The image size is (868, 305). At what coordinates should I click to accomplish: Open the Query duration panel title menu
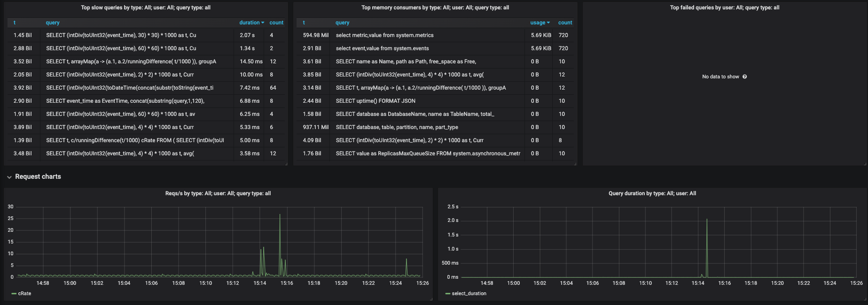tap(652, 193)
